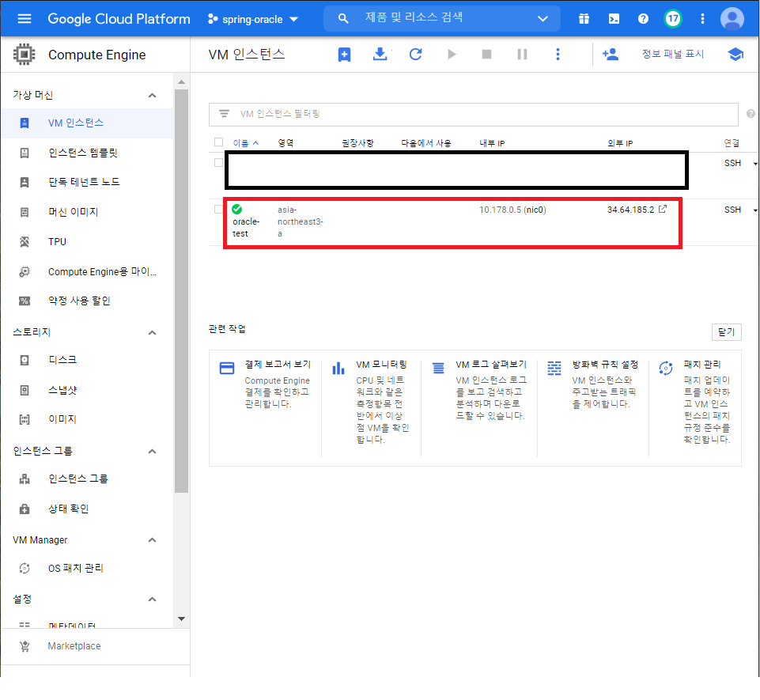The image size is (760, 700).
Task: Click the firewall rules icon
Action: pos(554,369)
